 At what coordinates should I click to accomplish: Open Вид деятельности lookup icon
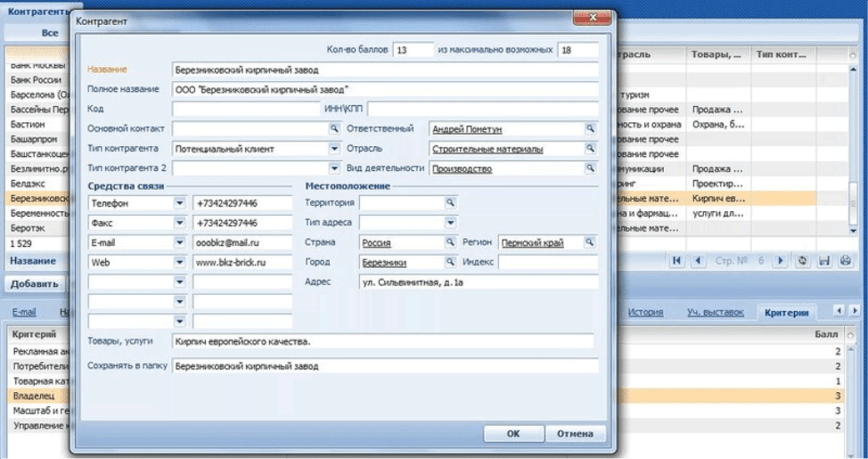(590, 168)
